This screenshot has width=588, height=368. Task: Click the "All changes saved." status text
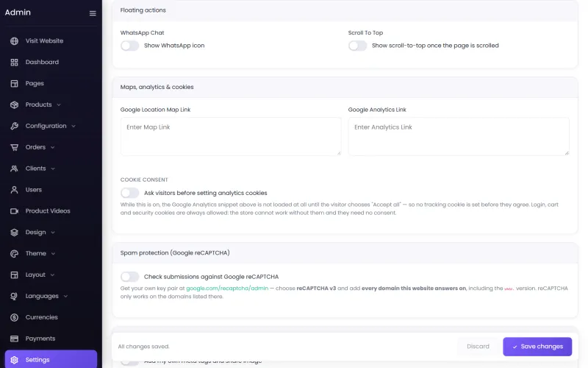coord(143,347)
